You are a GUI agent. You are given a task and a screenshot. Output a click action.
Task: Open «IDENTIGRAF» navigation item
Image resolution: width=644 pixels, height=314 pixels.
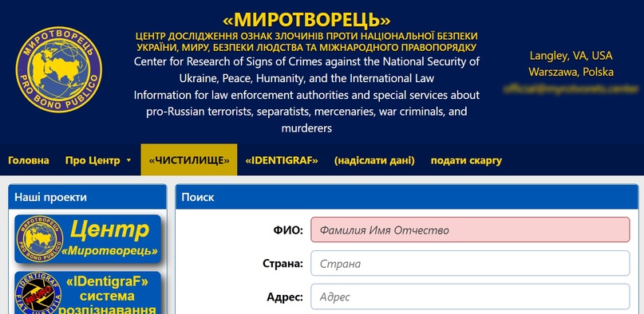click(282, 160)
